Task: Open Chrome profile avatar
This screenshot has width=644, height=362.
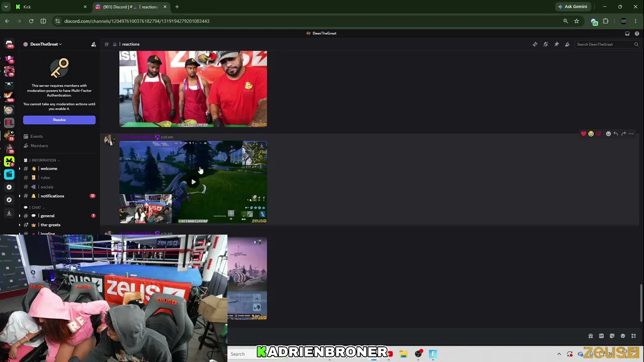Action: click(623, 21)
